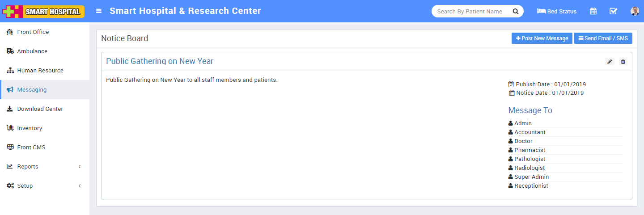644x215 pixels.
Task: Open Front Office in the sidebar
Action: pyautogui.click(x=33, y=32)
